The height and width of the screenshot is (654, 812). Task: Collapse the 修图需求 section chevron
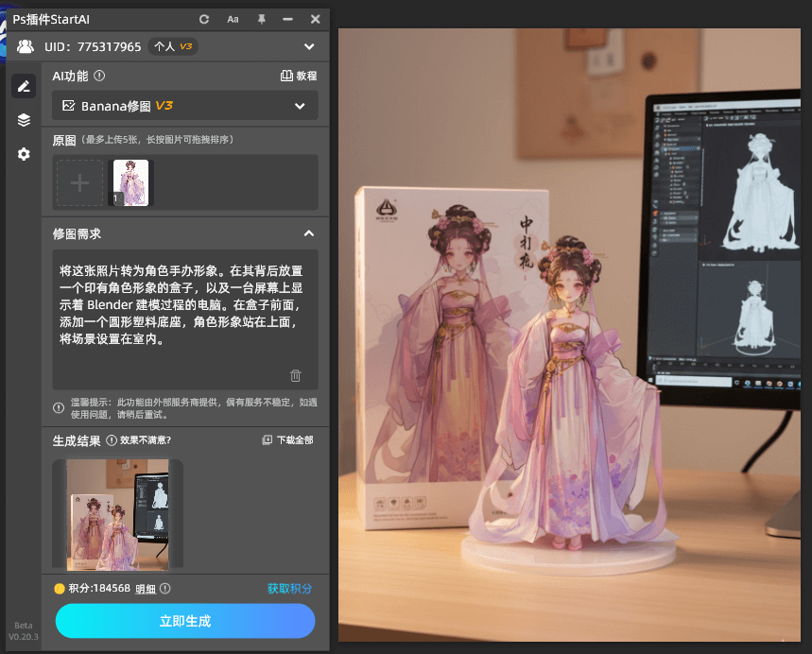coord(308,233)
